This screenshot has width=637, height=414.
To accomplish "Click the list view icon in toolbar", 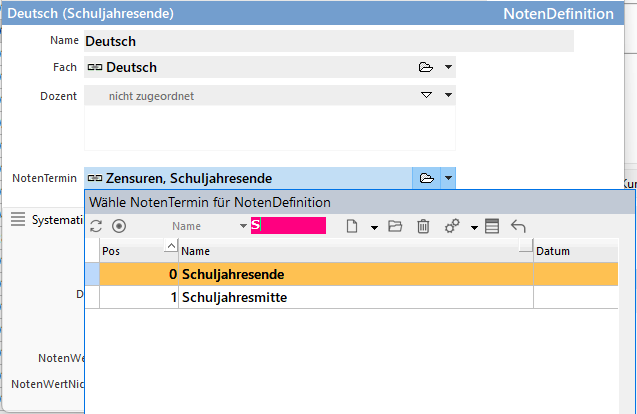I will 491,226.
